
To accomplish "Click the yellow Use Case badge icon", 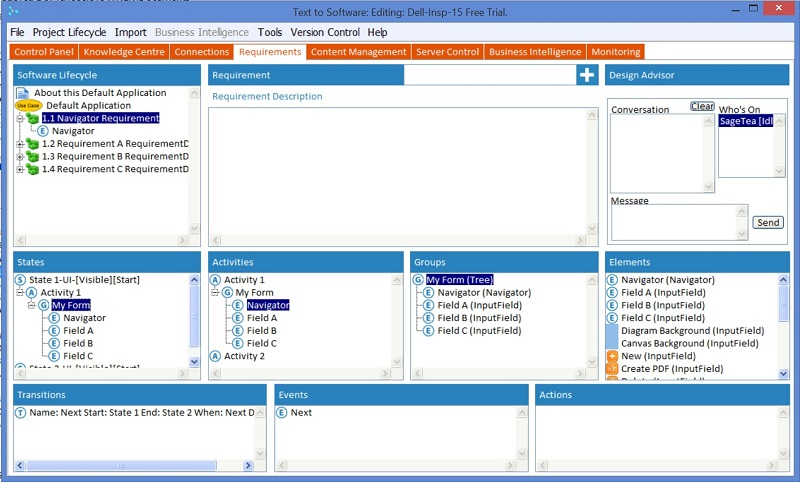I will (29, 106).
